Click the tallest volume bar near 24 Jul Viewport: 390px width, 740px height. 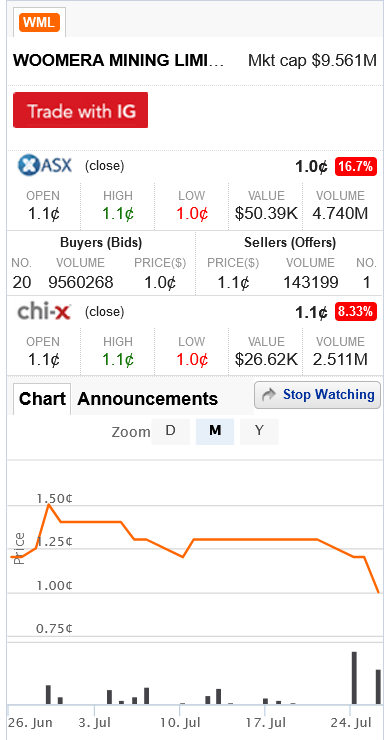coord(354,678)
